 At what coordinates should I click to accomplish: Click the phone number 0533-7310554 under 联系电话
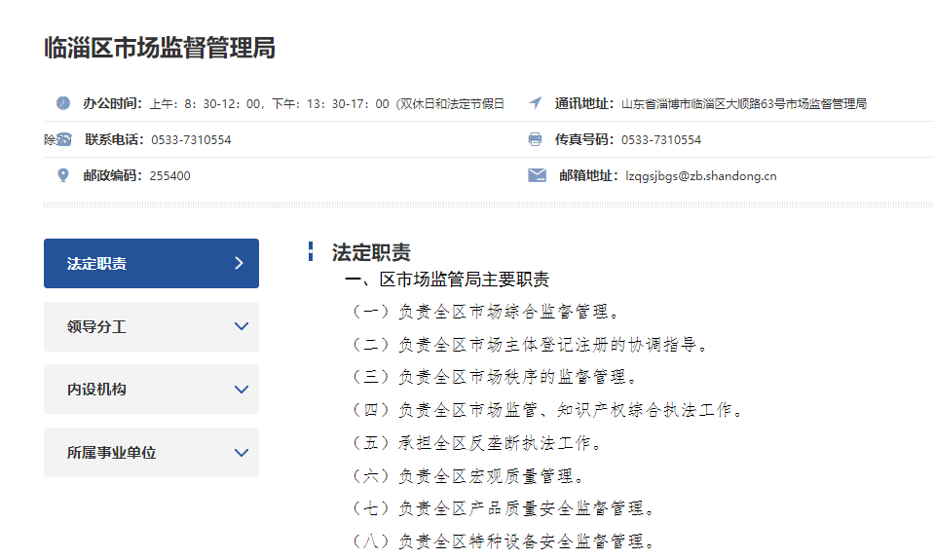click(191, 140)
